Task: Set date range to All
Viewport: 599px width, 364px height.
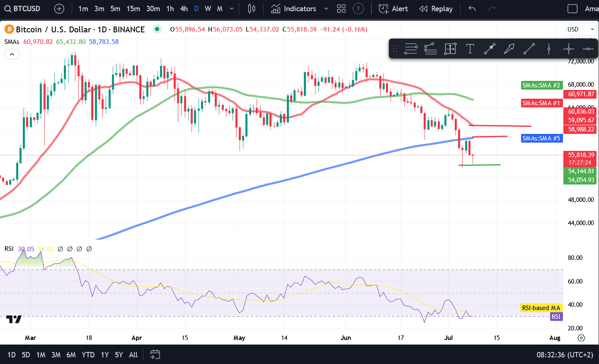Action: (x=133, y=355)
